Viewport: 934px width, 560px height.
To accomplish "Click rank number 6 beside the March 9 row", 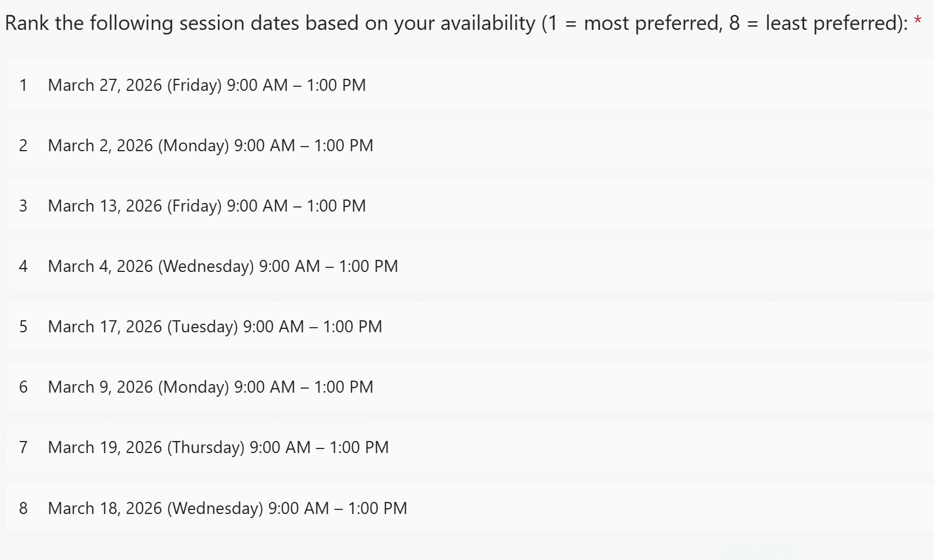I will pyautogui.click(x=23, y=387).
